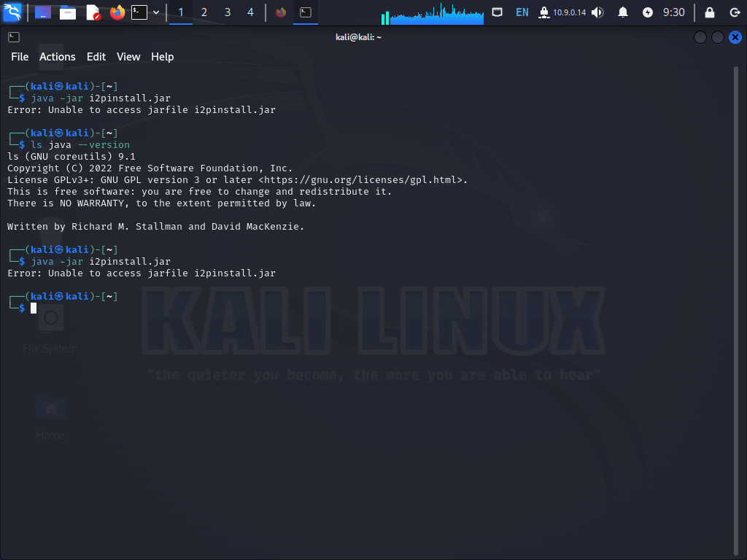Open the Edit menu
The image size is (747, 560).
click(x=96, y=57)
